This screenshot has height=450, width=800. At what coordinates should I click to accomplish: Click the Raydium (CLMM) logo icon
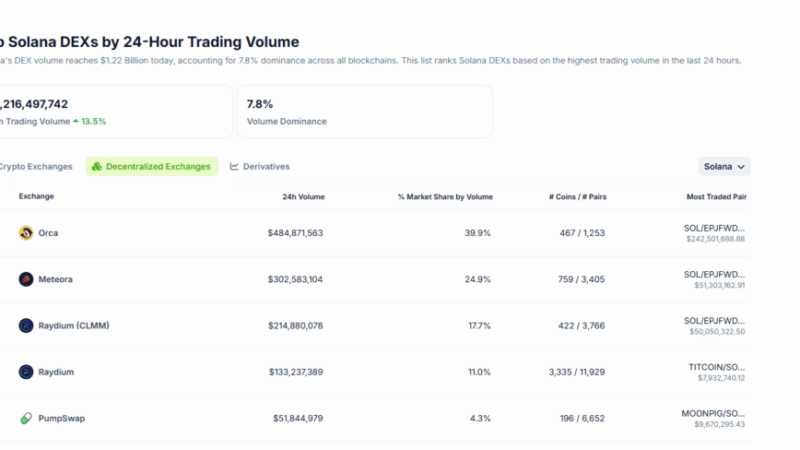point(26,326)
